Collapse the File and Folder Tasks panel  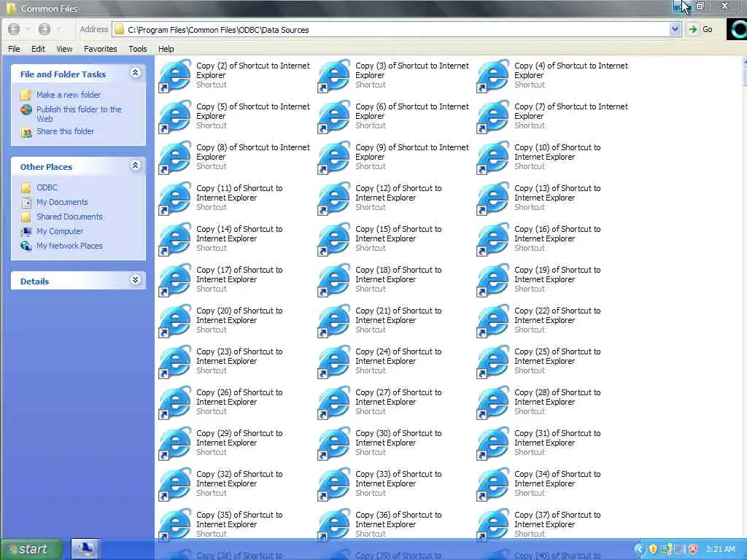pyautogui.click(x=135, y=73)
